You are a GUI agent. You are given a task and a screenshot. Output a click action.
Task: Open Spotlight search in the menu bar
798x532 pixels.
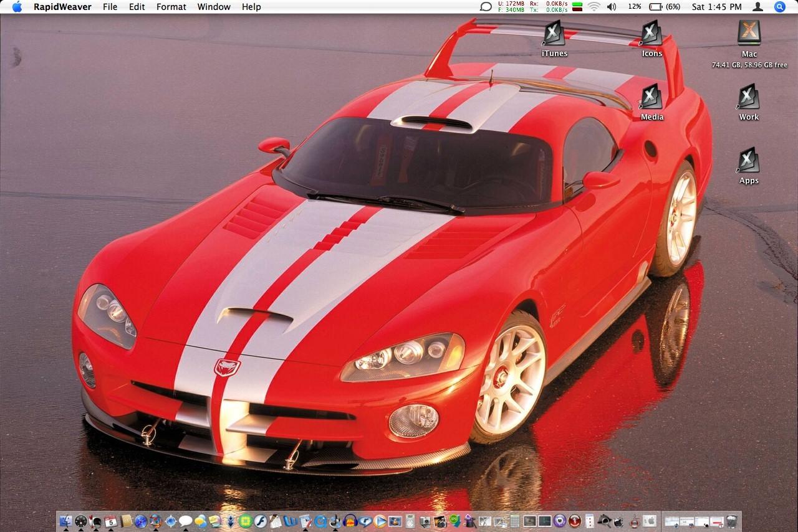(x=779, y=7)
